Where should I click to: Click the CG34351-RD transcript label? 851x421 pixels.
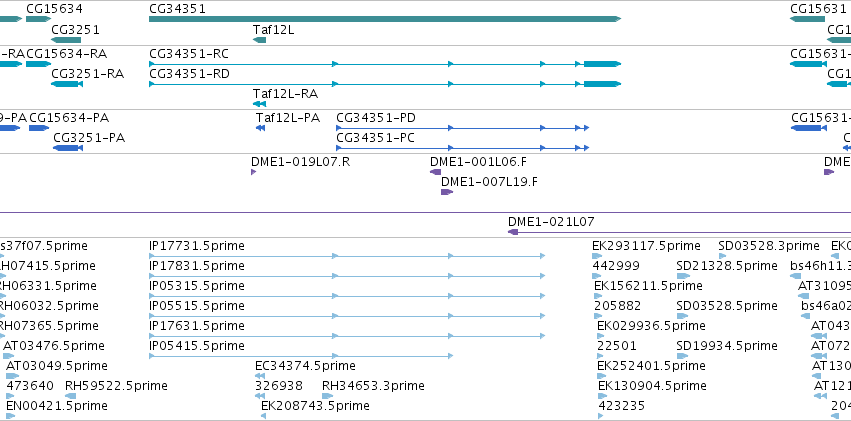(189, 73)
